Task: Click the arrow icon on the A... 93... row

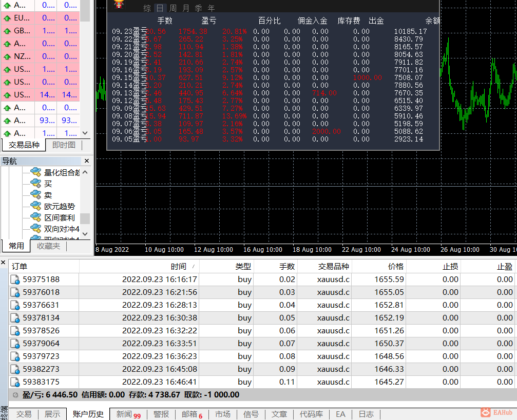Action: click(x=7, y=121)
